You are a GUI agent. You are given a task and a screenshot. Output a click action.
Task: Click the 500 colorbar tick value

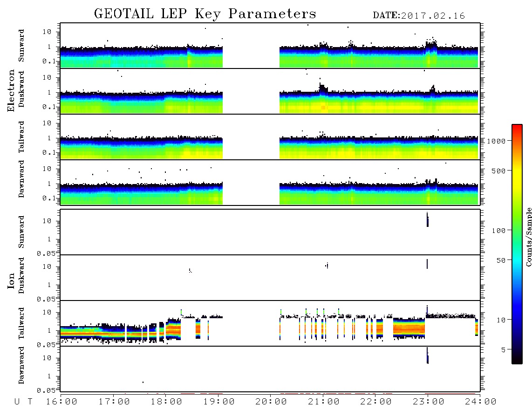[499, 171]
